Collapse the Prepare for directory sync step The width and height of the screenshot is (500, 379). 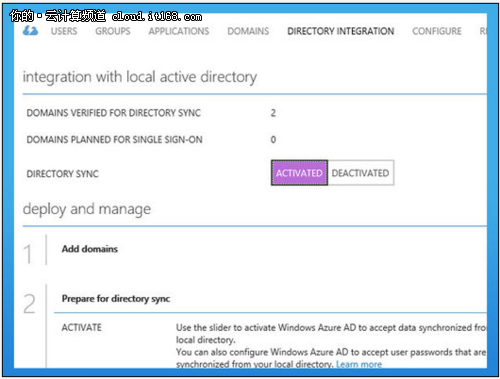tap(116, 299)
